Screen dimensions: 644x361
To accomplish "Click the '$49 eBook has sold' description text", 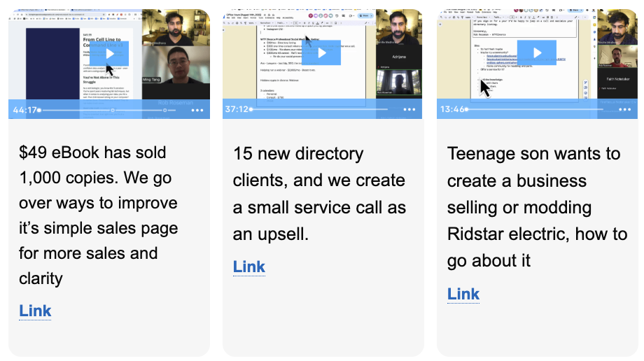I will pyautogui.click(x=92, y=153).
